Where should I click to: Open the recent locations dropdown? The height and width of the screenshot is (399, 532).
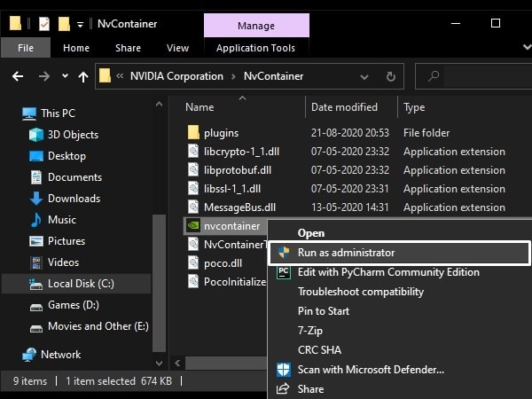[x=65, y=76]
